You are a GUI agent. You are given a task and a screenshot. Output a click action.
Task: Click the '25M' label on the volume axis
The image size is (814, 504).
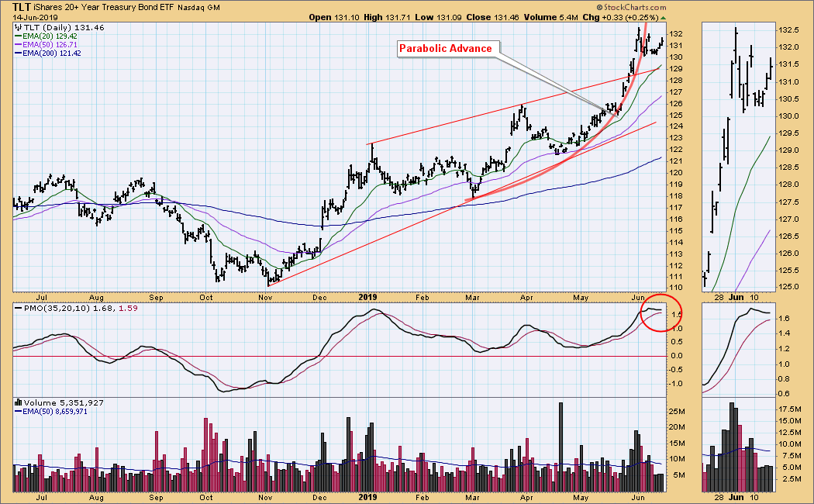click(x=677, y=412)
